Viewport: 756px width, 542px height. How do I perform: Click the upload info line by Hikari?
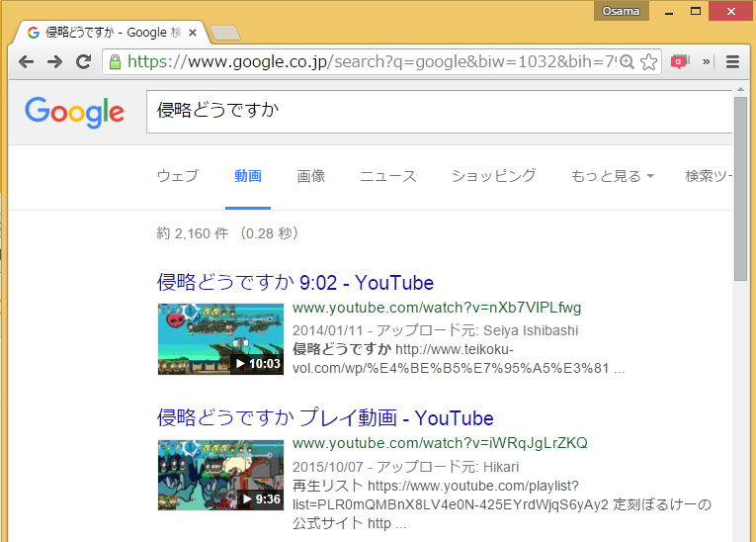405,467
